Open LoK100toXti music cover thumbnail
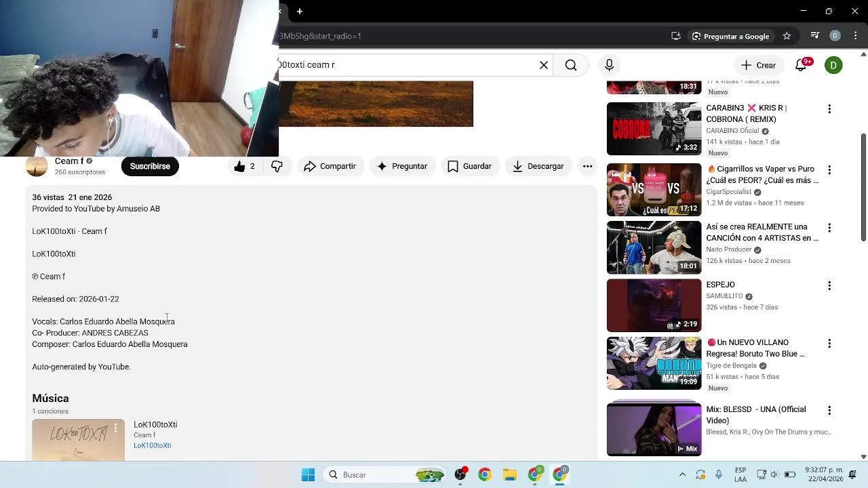This screenshot has height=488, width=868. pyautogui.click(x=78, y=440)
